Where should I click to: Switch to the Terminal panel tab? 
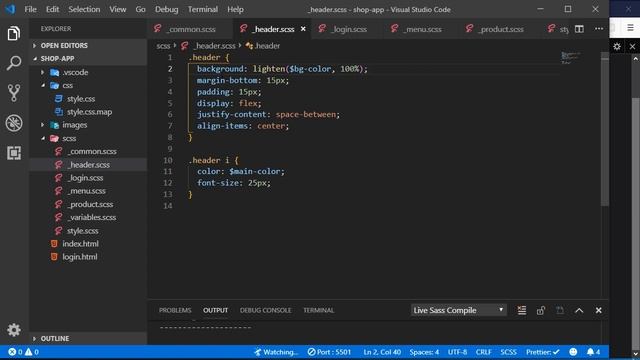coord(318,310)
